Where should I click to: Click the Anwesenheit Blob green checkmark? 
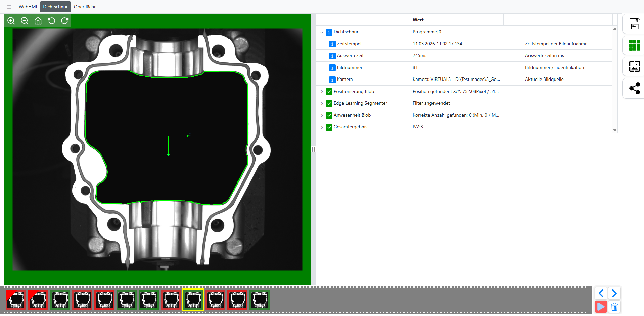(329, 115)
